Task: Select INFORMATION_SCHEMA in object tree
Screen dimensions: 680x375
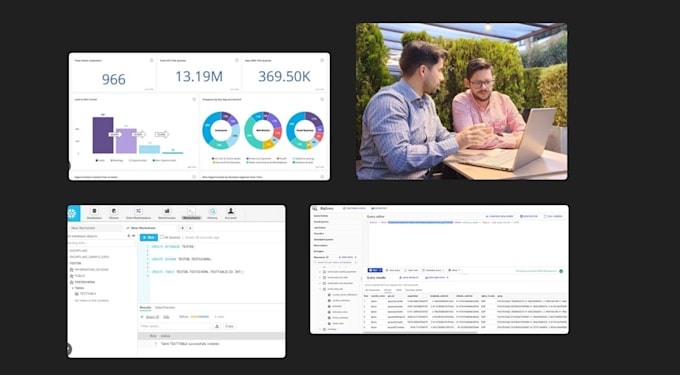Action: point(89,270)
